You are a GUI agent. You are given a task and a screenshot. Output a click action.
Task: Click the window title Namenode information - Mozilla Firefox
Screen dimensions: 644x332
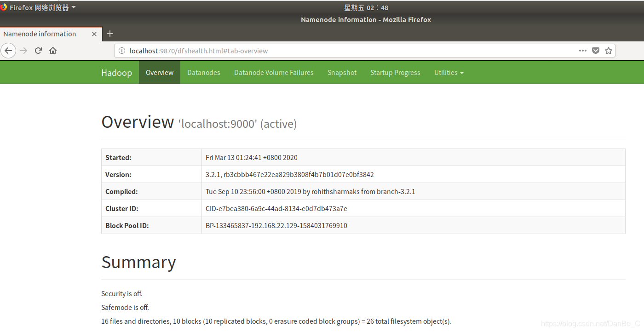(366, 20)
